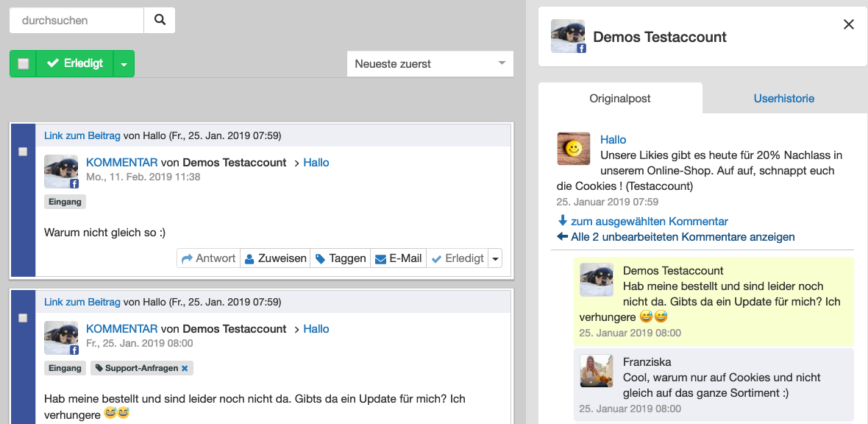The width and height of the screenshot is (868, 424).
Task: Remove the Support-Anfragen tag via x
Action: pyautogui.click(x=185, y=368)
